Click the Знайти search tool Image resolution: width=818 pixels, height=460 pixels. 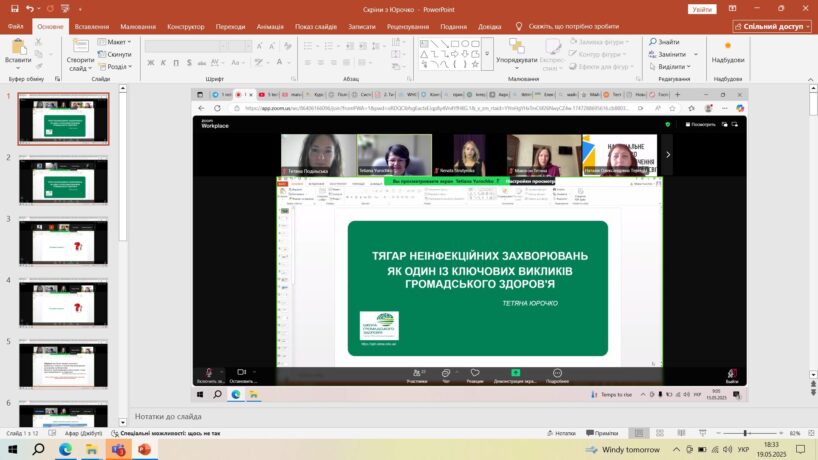click(668, 42)
